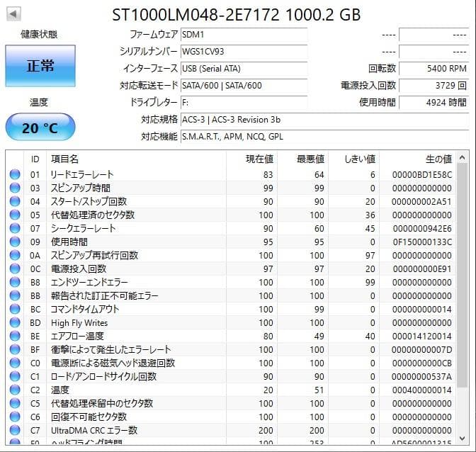Click the status orb for ロード/アンロードサイクル回数 row
Image resolution: width=476 pixels, height=452 pixels.
15,376
